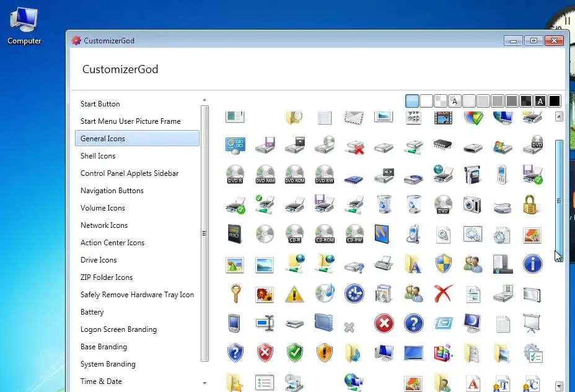This screenshot has width=575, height=392.
Task: Go to Navigation Buttons category
Action: [112, 191]
